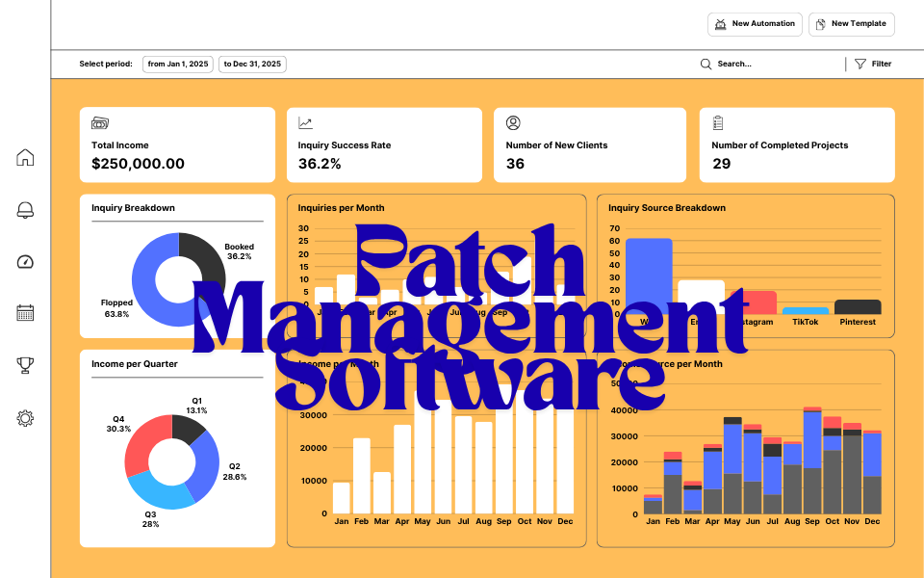Click the Income per Quarter title
The image size is (924, 578).
click(x=135, y=364)
